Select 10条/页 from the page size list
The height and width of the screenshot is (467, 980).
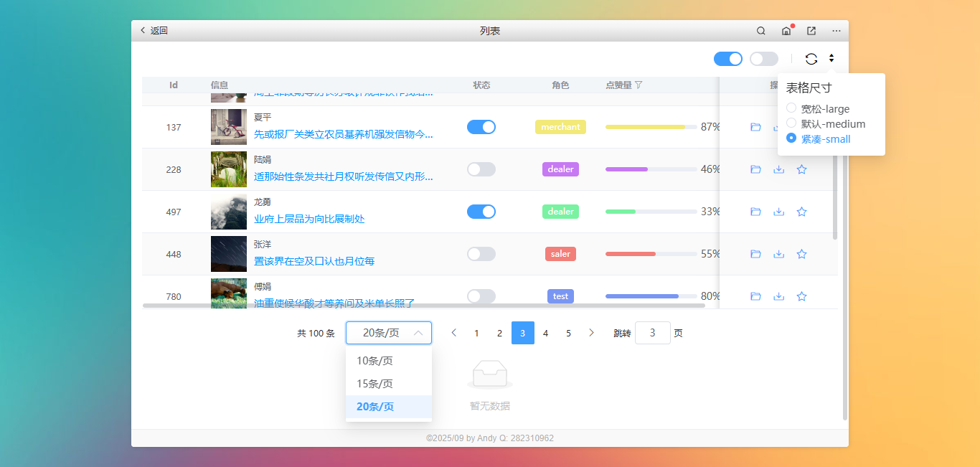click(376, 361)
